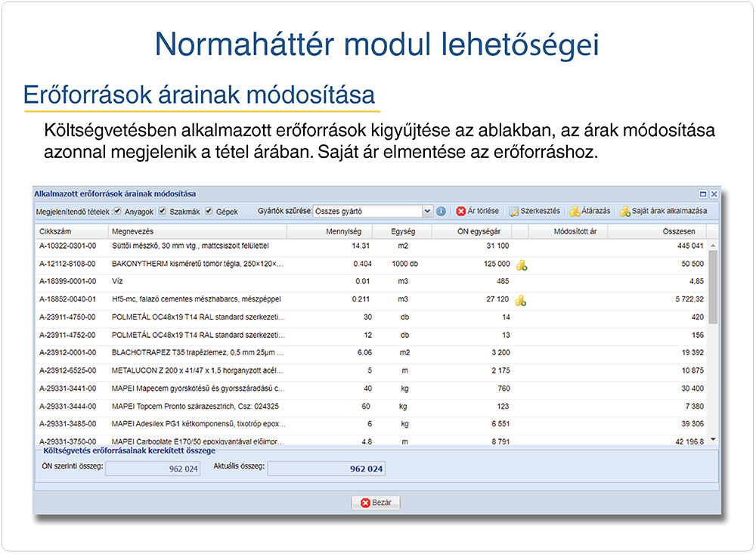Select row A-23911-4750-00
This screenshot has height=554, width=756.
pyautogui.click(x=372, y=317)
